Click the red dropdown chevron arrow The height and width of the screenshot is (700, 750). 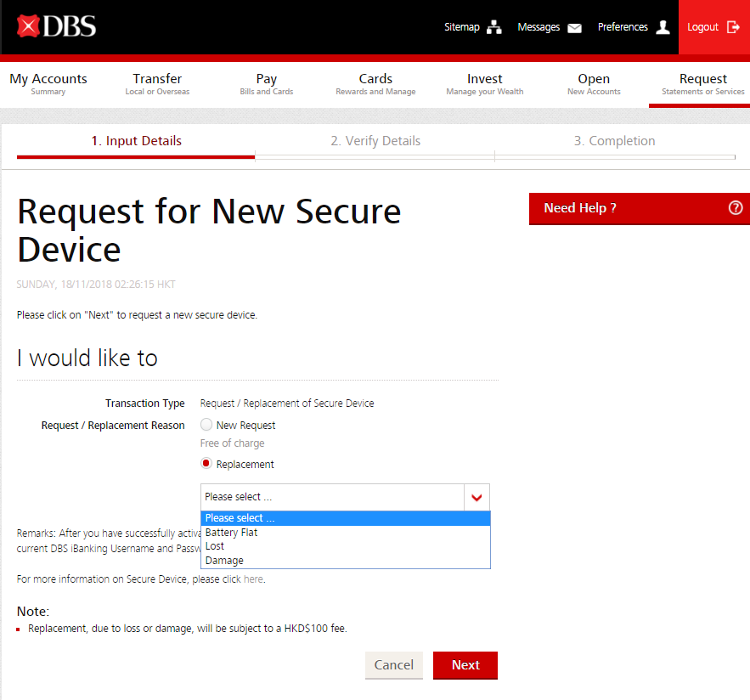[477, 497]
